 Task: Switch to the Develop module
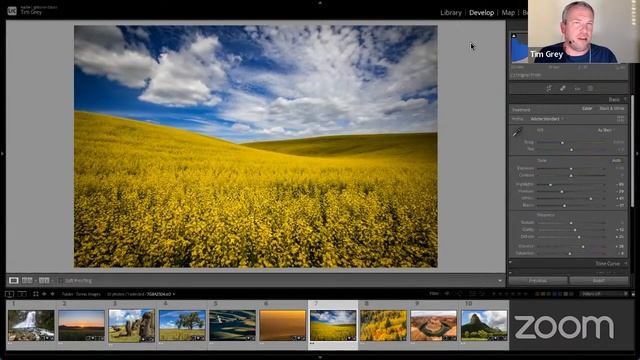click(481, 13)
